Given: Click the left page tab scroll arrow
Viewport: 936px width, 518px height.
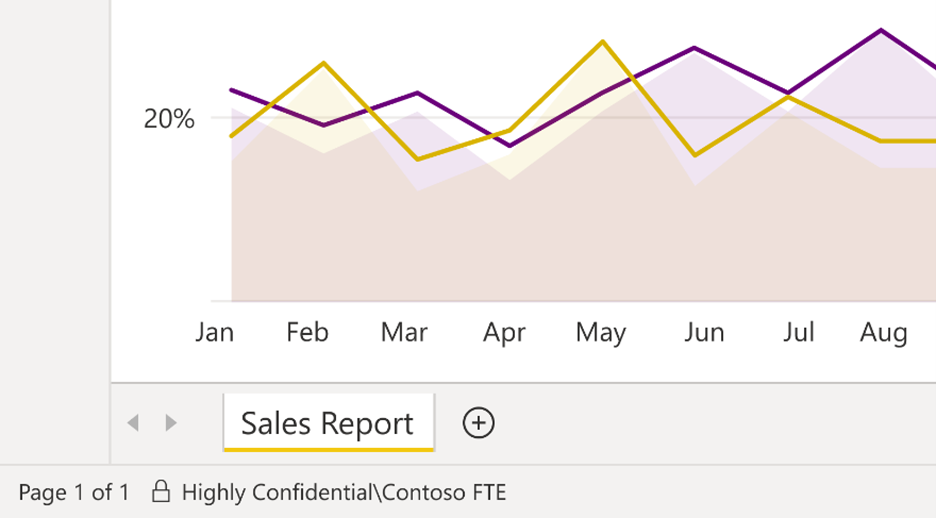Looking at the screenshot, I should [x=133, y=423].
